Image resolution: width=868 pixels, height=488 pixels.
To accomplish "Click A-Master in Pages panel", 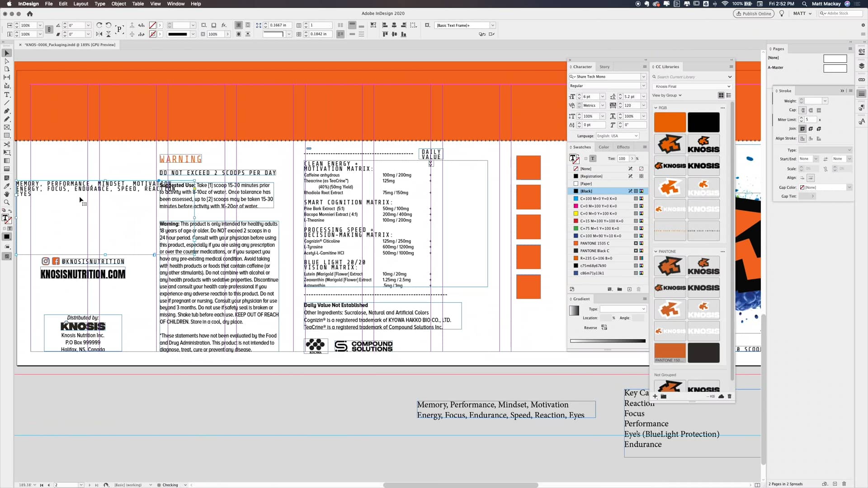I will (x=776, y=68).
